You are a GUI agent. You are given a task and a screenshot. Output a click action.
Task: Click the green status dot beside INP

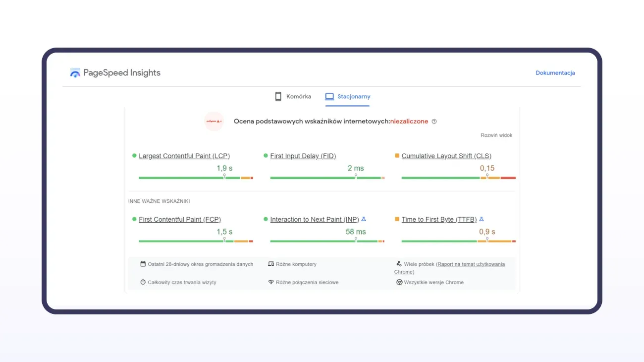266,219
